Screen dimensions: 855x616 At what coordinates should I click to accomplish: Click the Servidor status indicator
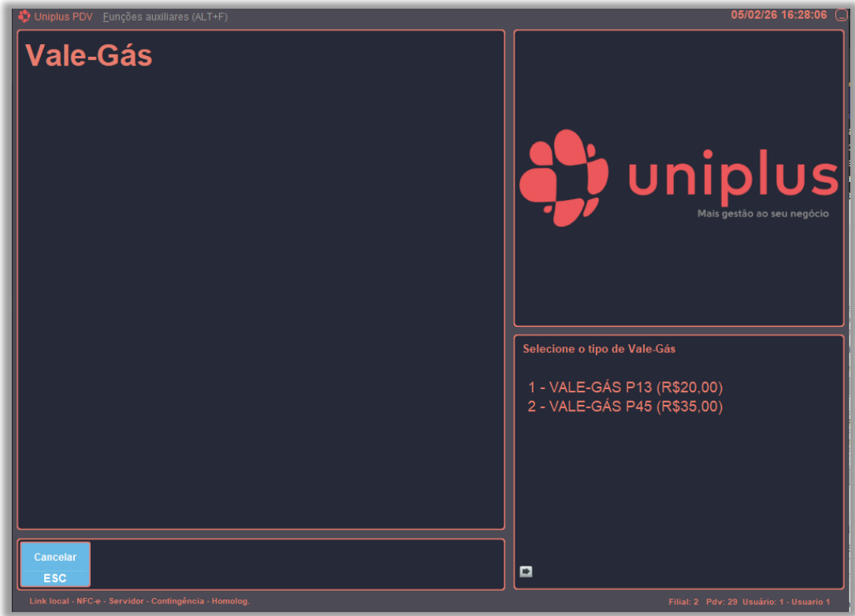pos(126,601)
